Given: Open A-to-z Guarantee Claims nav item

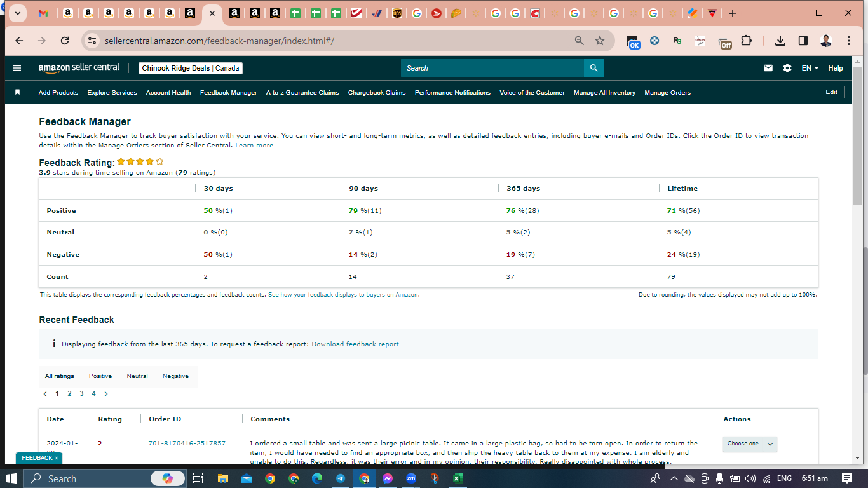Looking at the screenshot, I should coord(302,93).
